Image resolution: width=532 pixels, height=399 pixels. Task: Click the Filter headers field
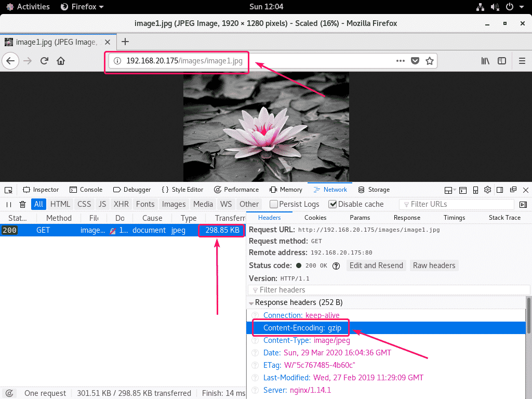coord(389,290)
